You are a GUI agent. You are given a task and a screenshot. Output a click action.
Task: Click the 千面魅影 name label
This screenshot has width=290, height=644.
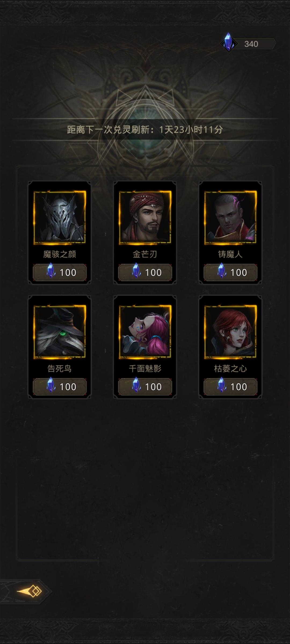click(x=145, y=368)
